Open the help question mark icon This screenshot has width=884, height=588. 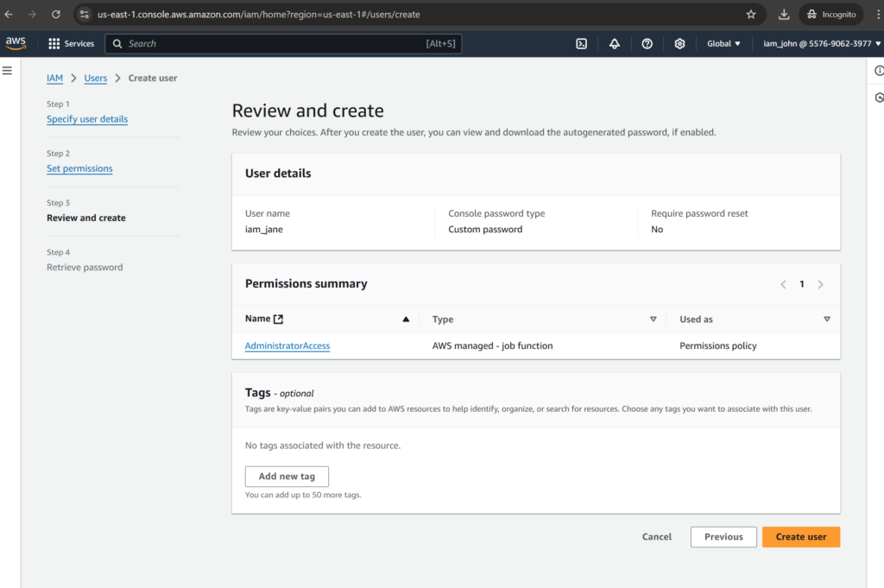pyautogui.click(x=647, y=43)
